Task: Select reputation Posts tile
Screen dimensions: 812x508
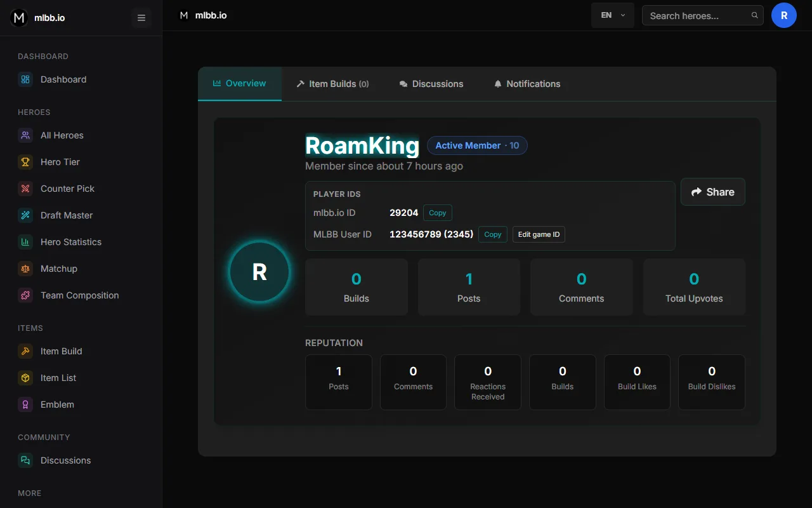Action: (339, 382)
